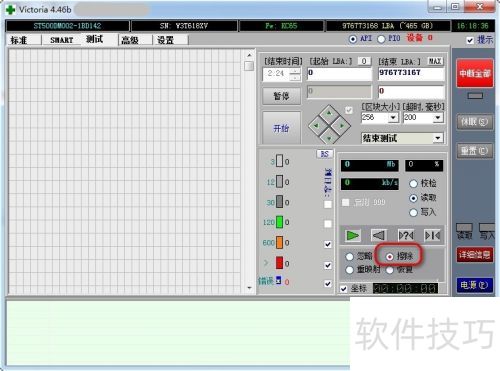Select the API radio button
Screen dimensions: 500x371
click(x=353, y=39)
